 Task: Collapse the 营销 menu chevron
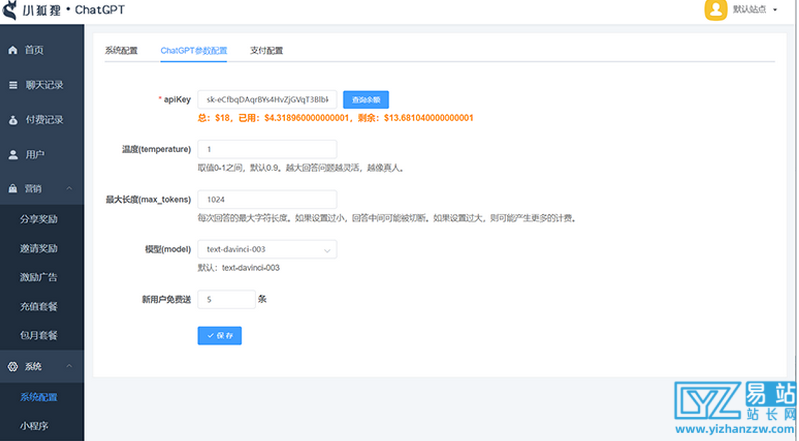tap(69, 188)
